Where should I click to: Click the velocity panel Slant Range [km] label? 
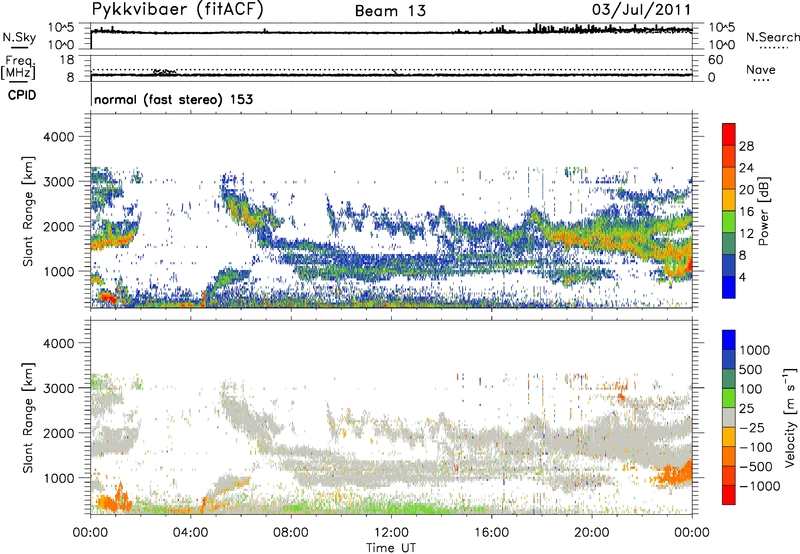click(x=28, y=418)
